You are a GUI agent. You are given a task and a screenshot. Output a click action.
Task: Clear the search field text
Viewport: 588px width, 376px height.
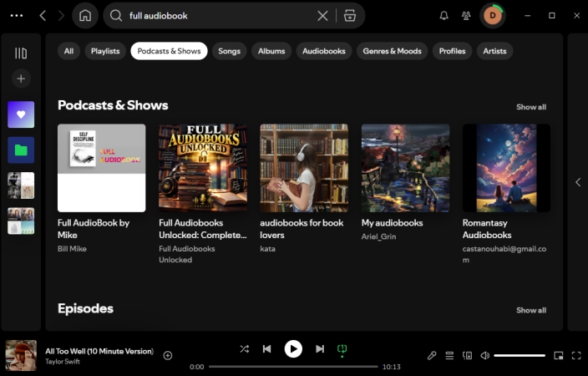(322, 15)
